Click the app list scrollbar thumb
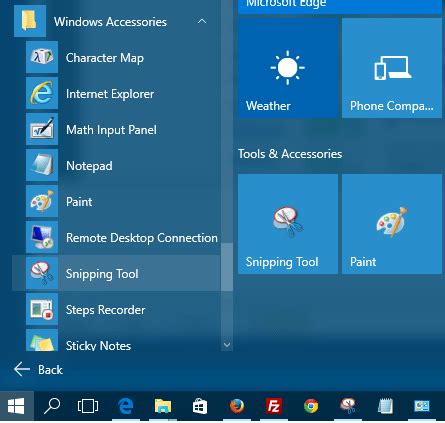The image size is (445, 423). (227, 267)
